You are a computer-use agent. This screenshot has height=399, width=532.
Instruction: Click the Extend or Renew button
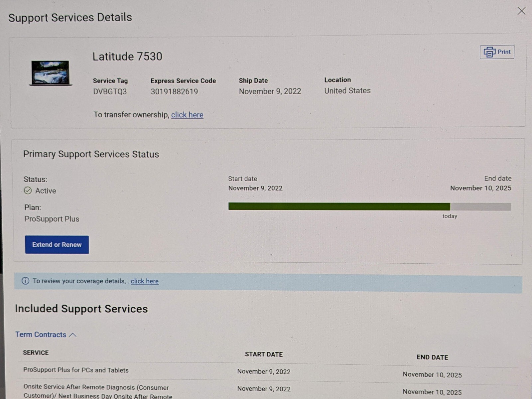click(57, 245)
